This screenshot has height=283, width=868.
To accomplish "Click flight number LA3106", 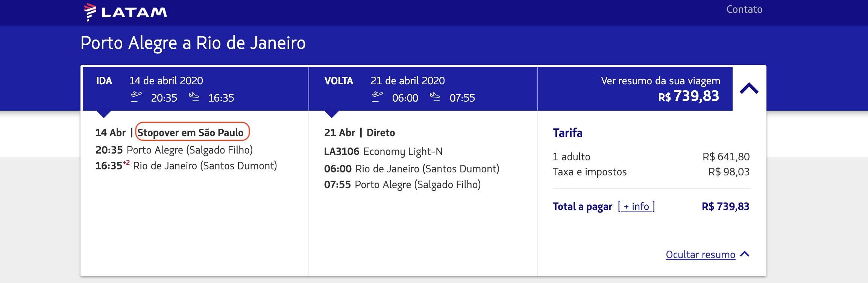I will 342,152.
